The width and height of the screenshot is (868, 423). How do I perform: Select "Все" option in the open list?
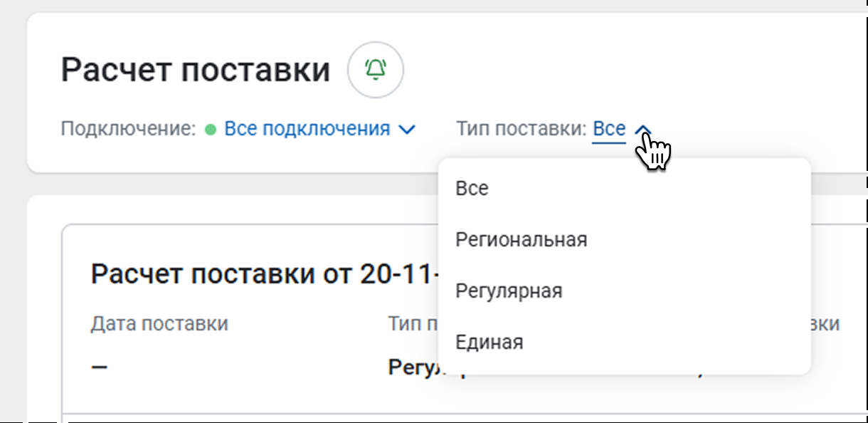tap(472, 188)
